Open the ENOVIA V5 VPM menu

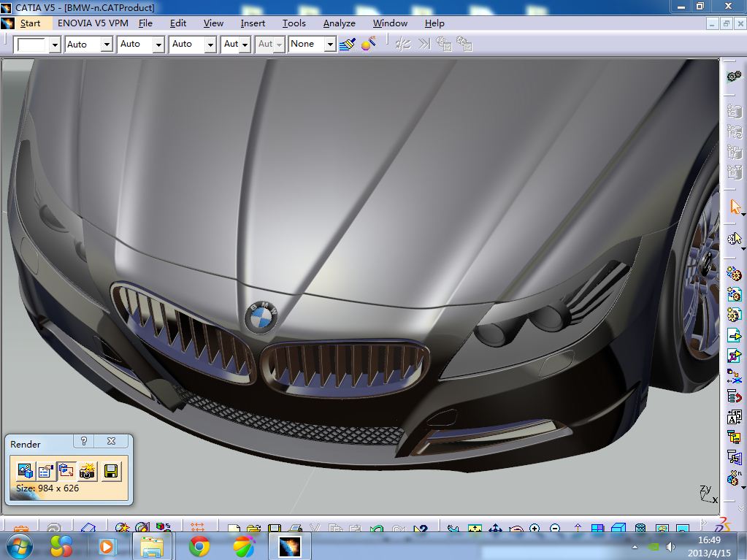[93, 23]
